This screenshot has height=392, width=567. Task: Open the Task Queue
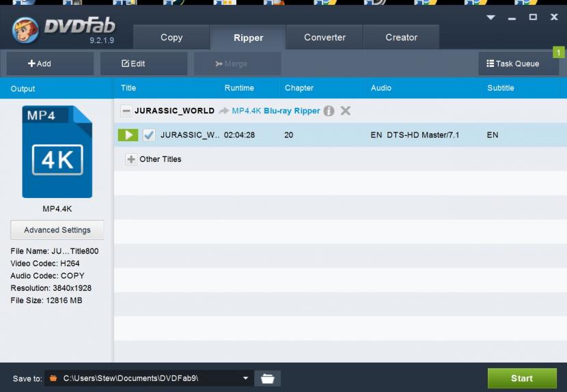pyautogui.click(x=518, y=64)
